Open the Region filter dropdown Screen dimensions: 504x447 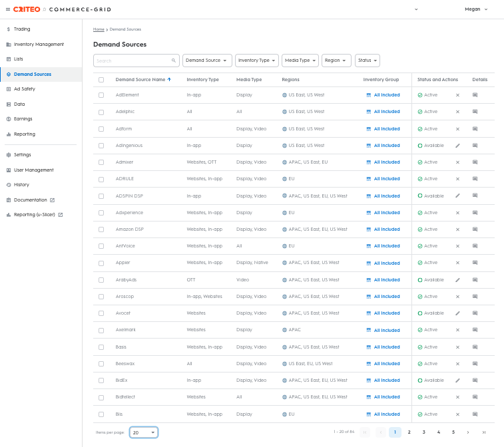pos(336,61)
